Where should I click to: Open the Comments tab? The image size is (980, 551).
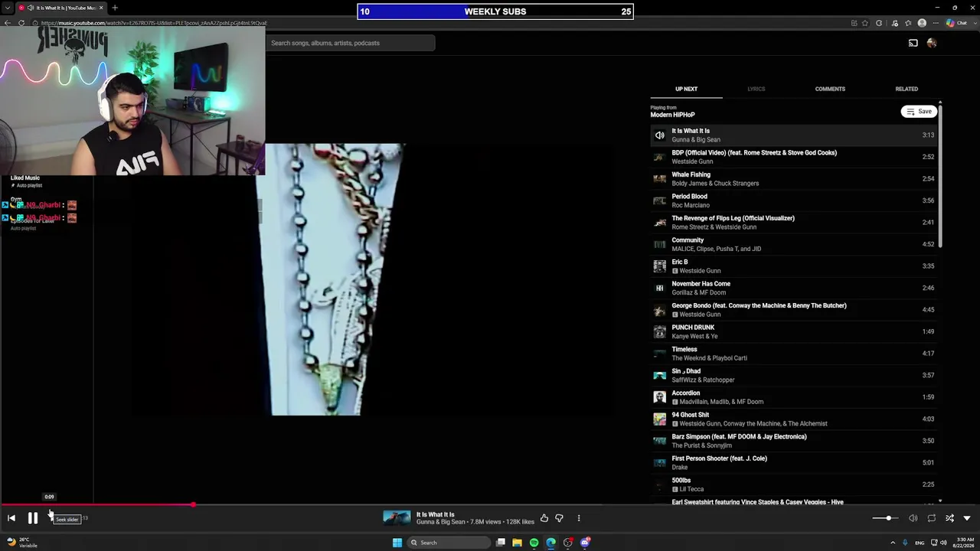click(x=830, y=89)
